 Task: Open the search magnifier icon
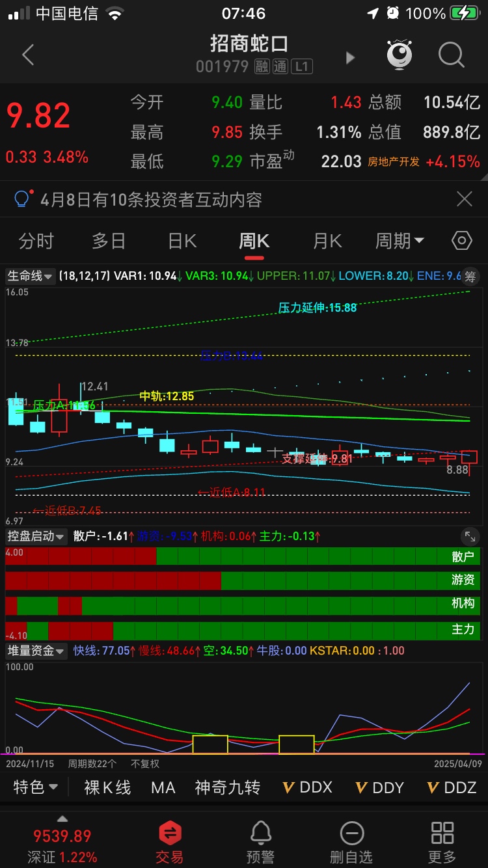pyautogui.click(x=451, y=55)
